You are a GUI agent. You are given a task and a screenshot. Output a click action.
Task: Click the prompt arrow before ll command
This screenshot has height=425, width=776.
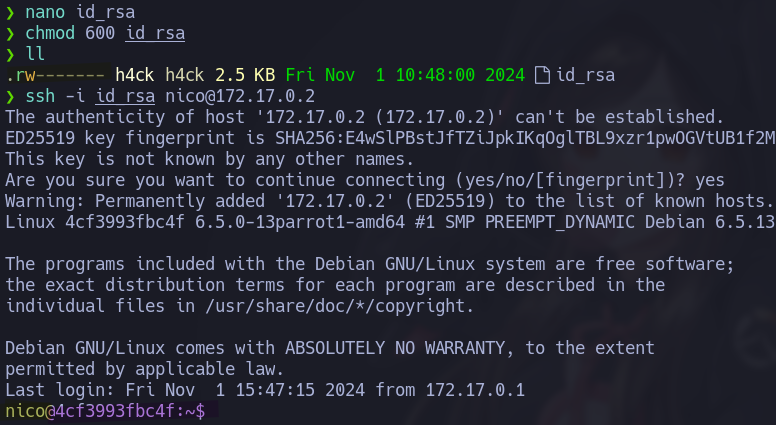[10, 53]
